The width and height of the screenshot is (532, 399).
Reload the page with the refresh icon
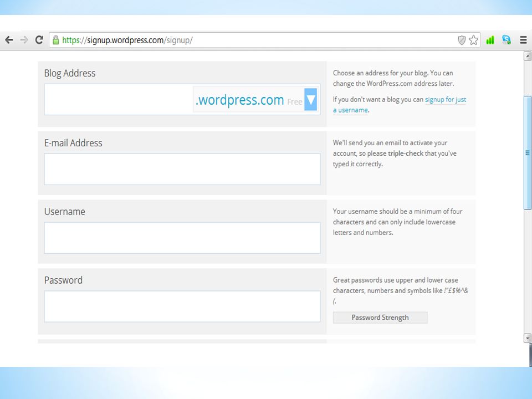(x=39, y=40)
